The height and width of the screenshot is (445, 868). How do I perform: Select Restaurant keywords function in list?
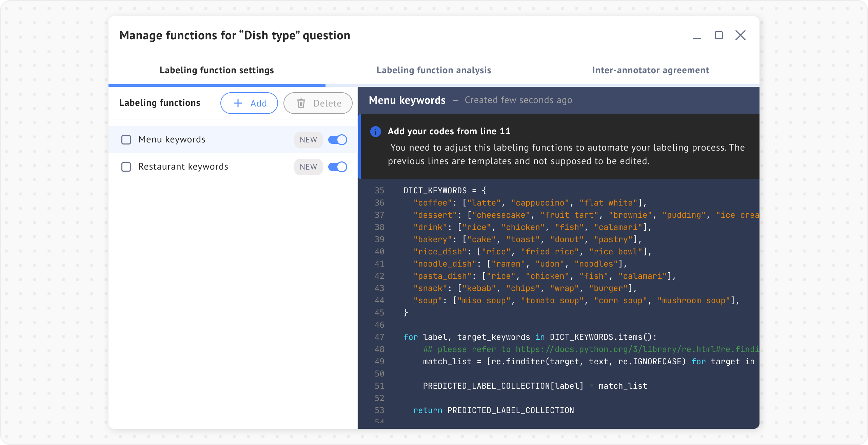(x=183, y=167)
